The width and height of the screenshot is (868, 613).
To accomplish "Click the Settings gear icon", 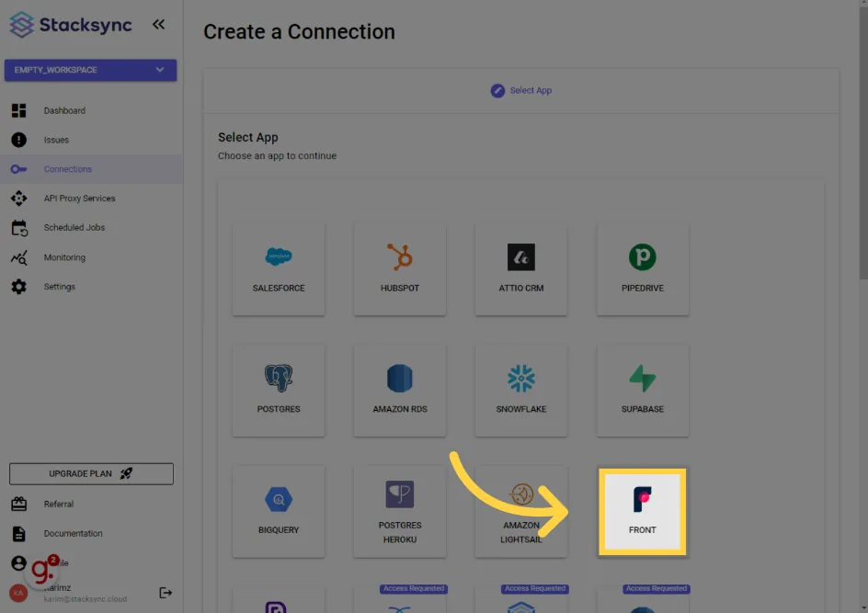I will point(18,287).
